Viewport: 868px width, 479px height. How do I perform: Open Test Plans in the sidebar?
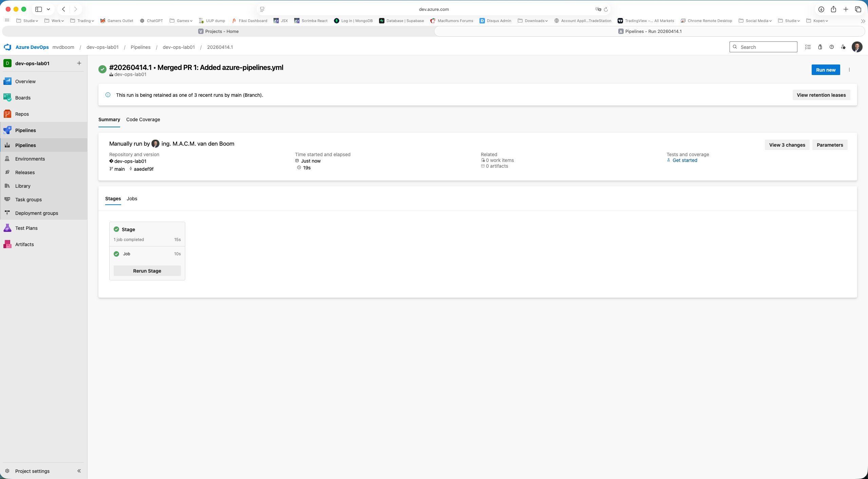coord(26,228)
